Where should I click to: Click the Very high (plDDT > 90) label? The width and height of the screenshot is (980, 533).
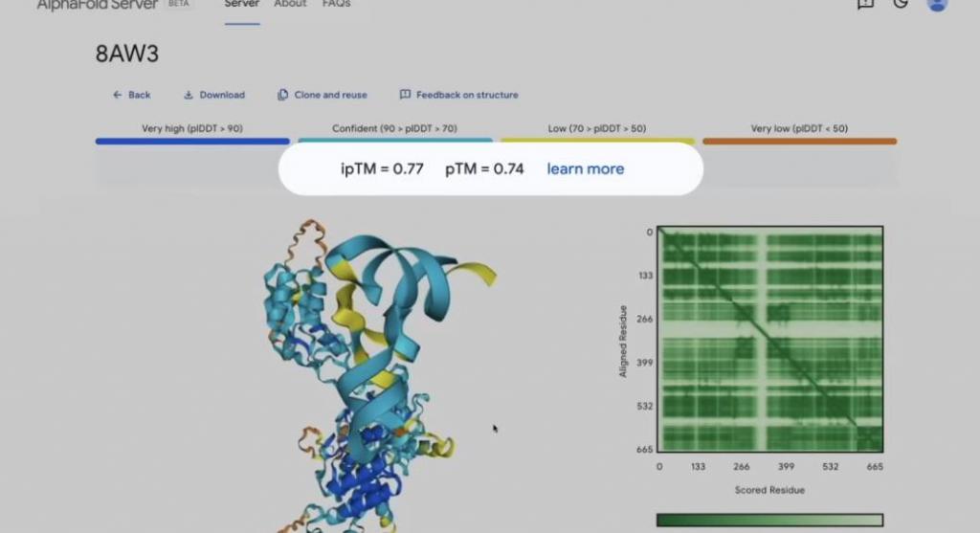click(x=192, y=129)
